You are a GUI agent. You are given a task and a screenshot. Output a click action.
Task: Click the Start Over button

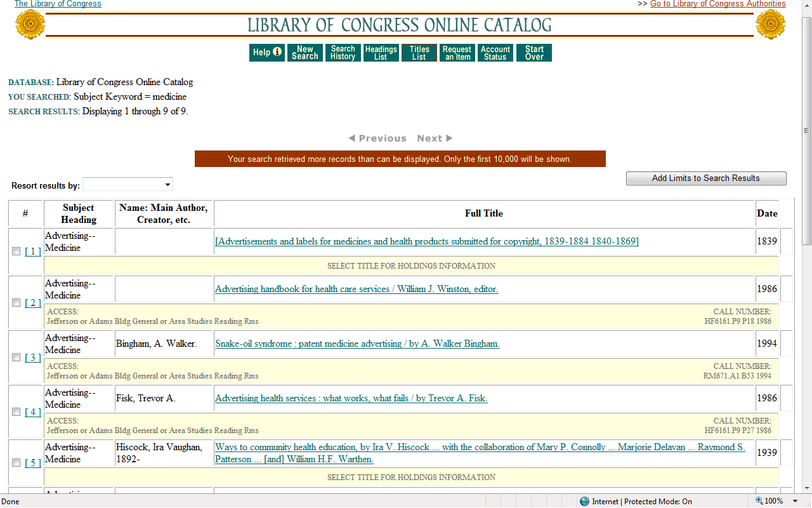point(534,53)
